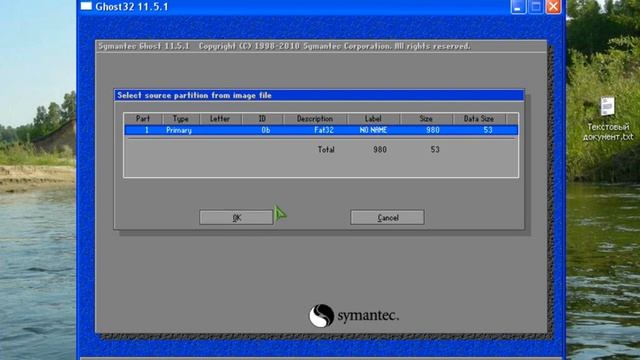Click the Symantec logo
The width and height of the screenshot is (640, 360).
353,316
